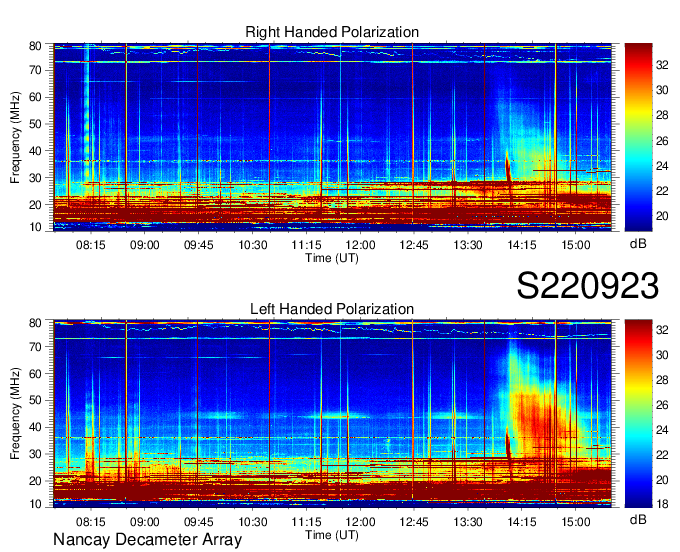Click the 10:30 time tick of right-handed plot
The width and height of the screenshot is (680, 552).
point(253,245)
